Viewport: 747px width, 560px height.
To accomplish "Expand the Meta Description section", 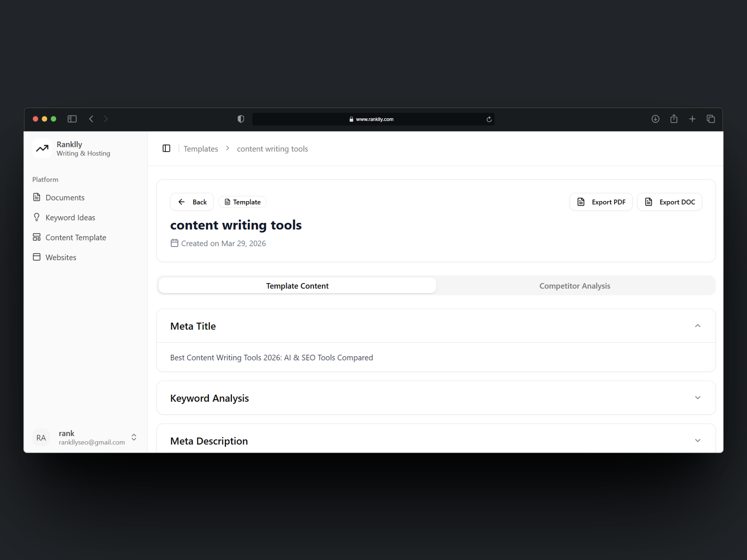I will pyautogui.click(x=698, y=440).
